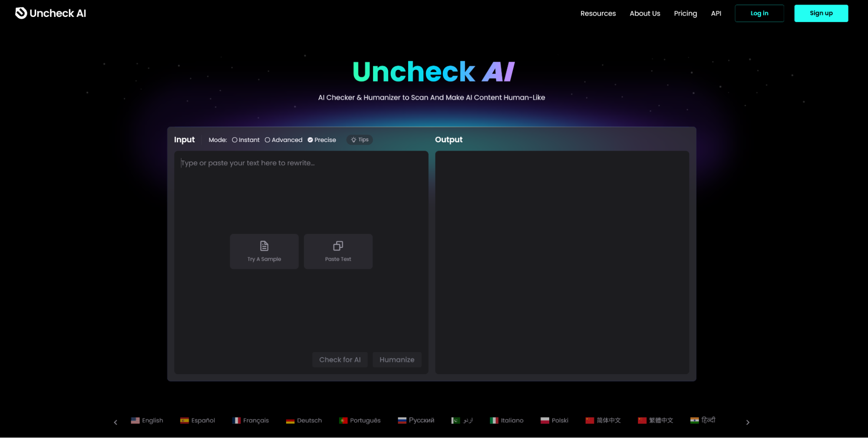
Task: Switch language to 简体中文
Action: (603, 420)
